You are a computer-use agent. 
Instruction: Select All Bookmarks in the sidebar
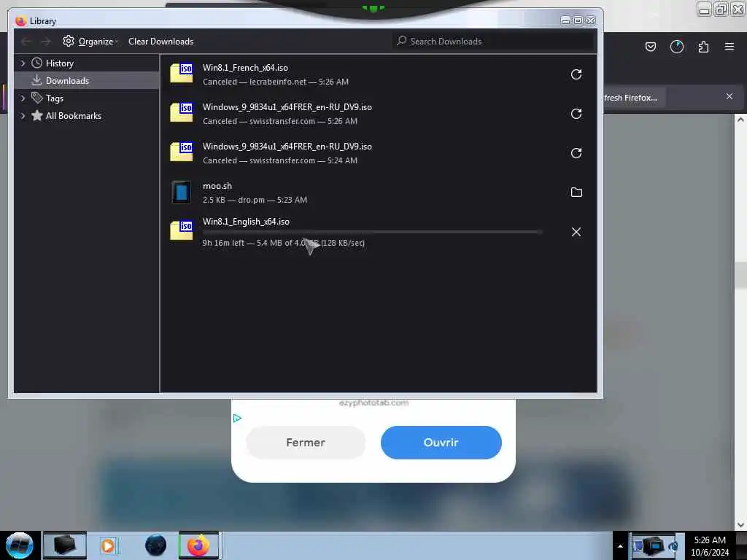(74, 116)
